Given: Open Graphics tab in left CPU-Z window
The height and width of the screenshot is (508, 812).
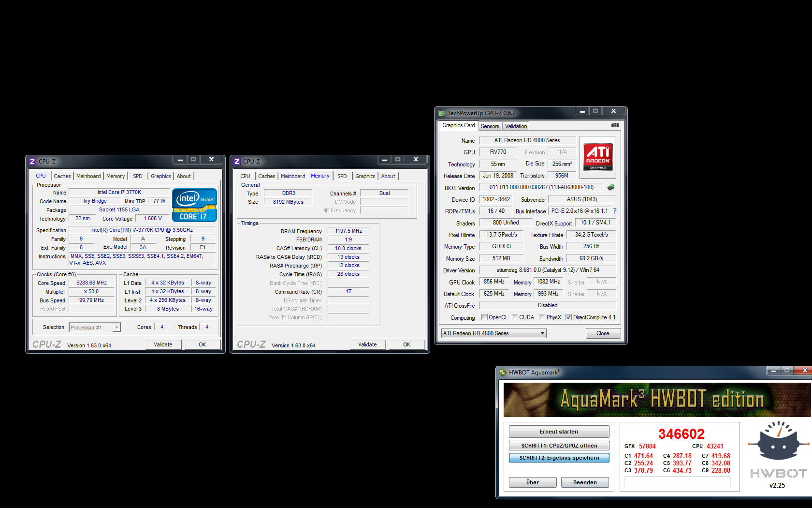Looking at the screenshot, I should tap(161, 176).
